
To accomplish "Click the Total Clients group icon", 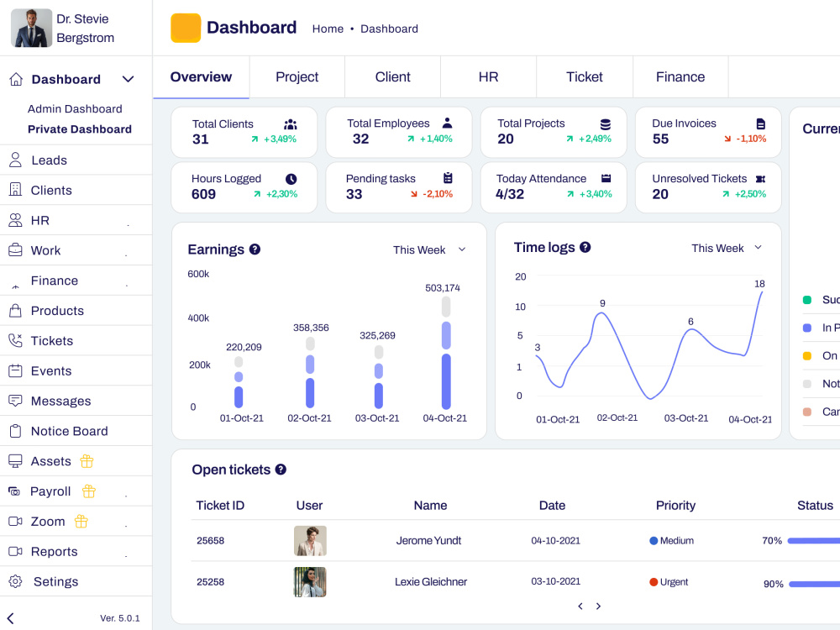I will (x=291, y=124).
